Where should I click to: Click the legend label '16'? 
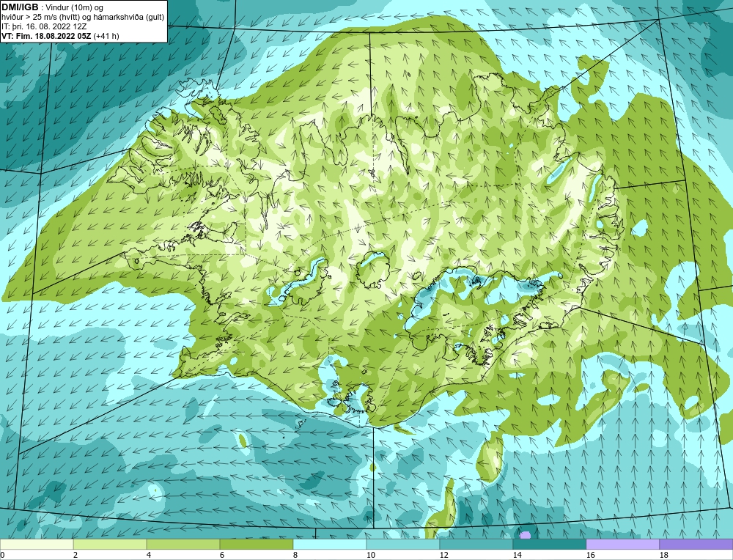590,555
